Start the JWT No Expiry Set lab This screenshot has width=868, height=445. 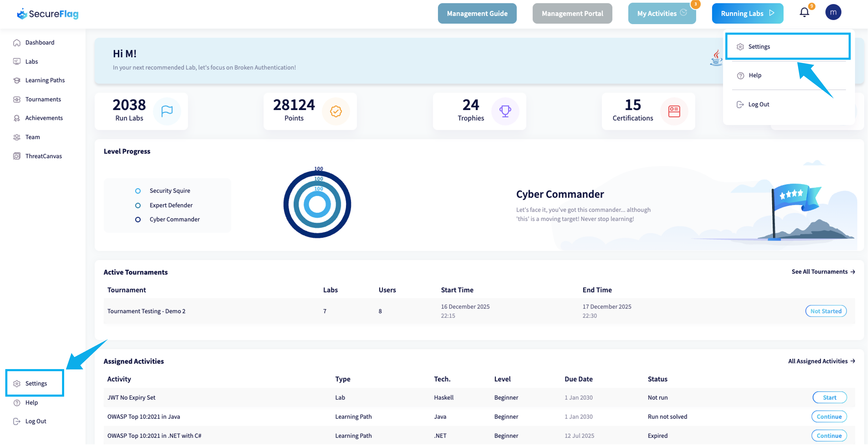tap(829, 398)
